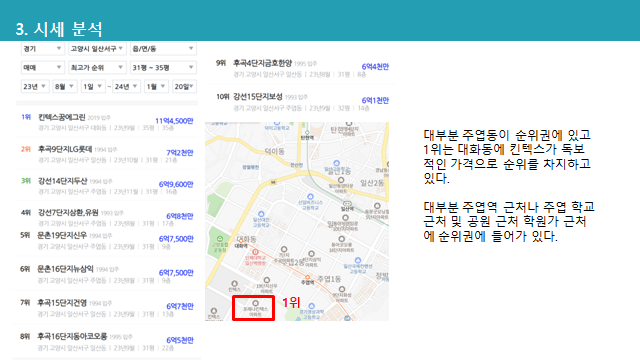Viewport: 640px width, 360px height.
Task: Open the 강선14단지두산 listing
Action: (107, 186)
